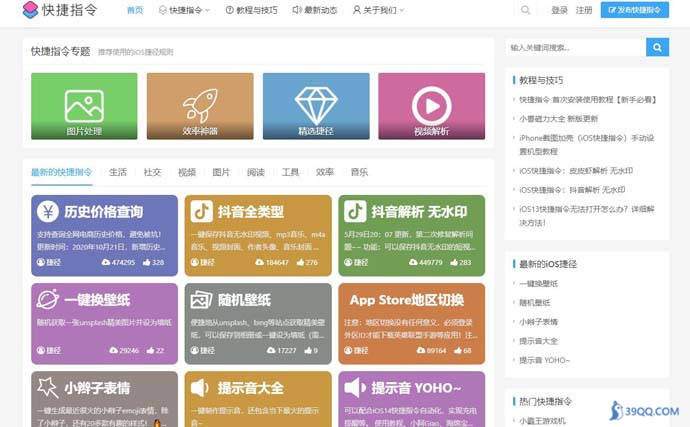Click the speaker icon on 提示音 YOHO~ card
Screen dimensions: 690x427
tap(355, 387)
